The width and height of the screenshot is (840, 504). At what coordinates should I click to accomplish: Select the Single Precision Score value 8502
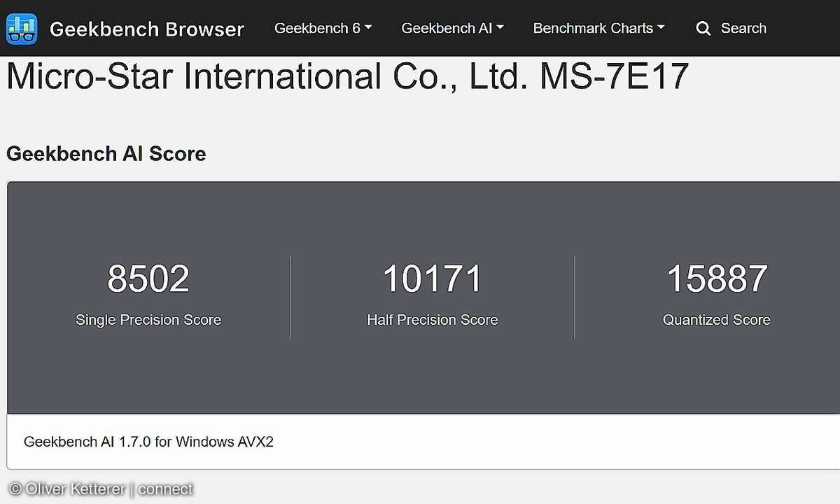[148, 279]
